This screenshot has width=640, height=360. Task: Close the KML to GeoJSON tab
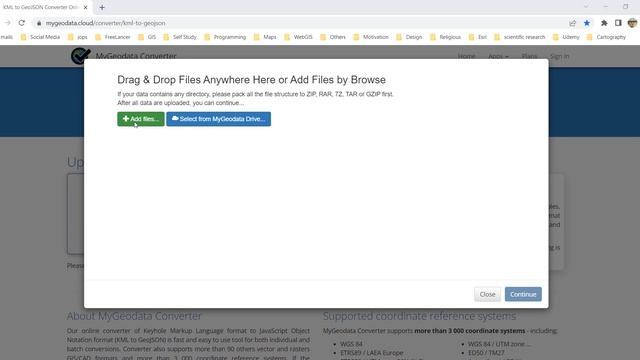pyautogui.click(x=85, y=7)
